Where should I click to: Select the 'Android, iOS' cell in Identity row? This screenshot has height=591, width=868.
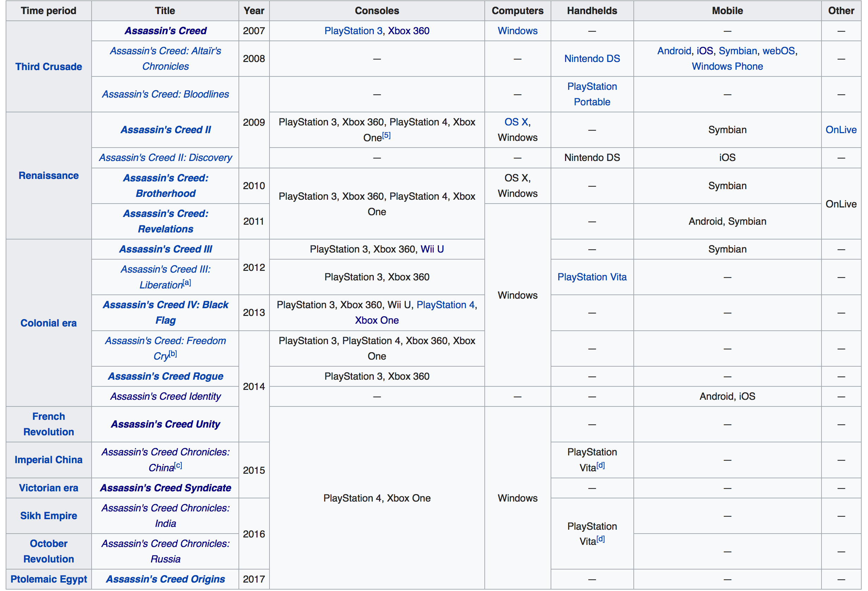727,396
